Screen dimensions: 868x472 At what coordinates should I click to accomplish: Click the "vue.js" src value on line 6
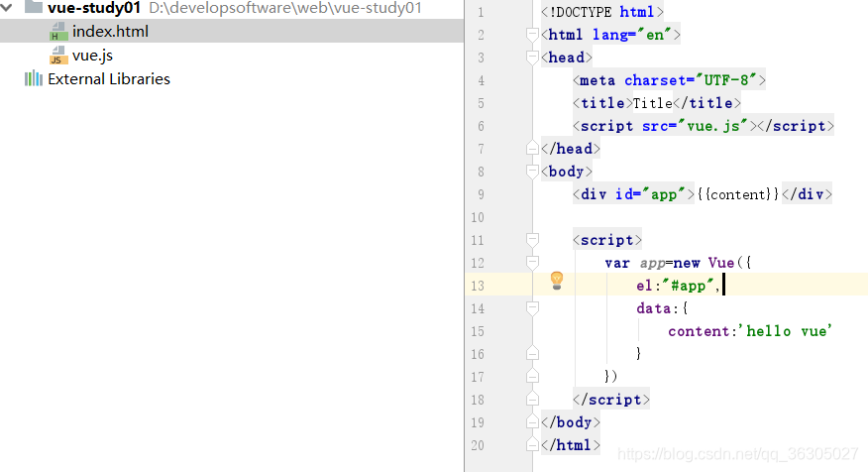713,126
